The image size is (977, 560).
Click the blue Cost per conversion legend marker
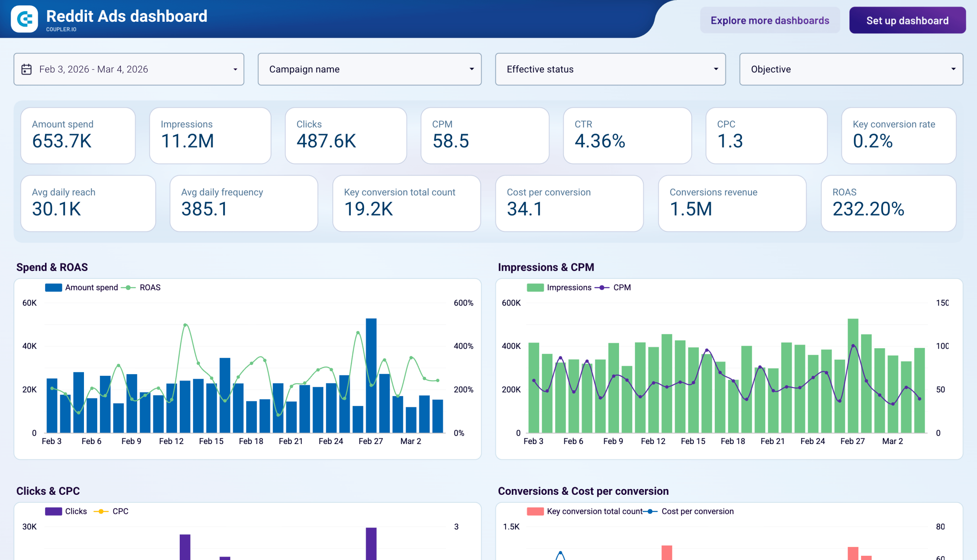650,511
